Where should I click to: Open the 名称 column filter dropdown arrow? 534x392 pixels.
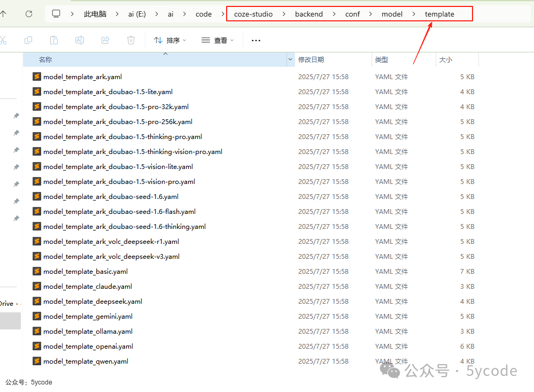(290, 60)
